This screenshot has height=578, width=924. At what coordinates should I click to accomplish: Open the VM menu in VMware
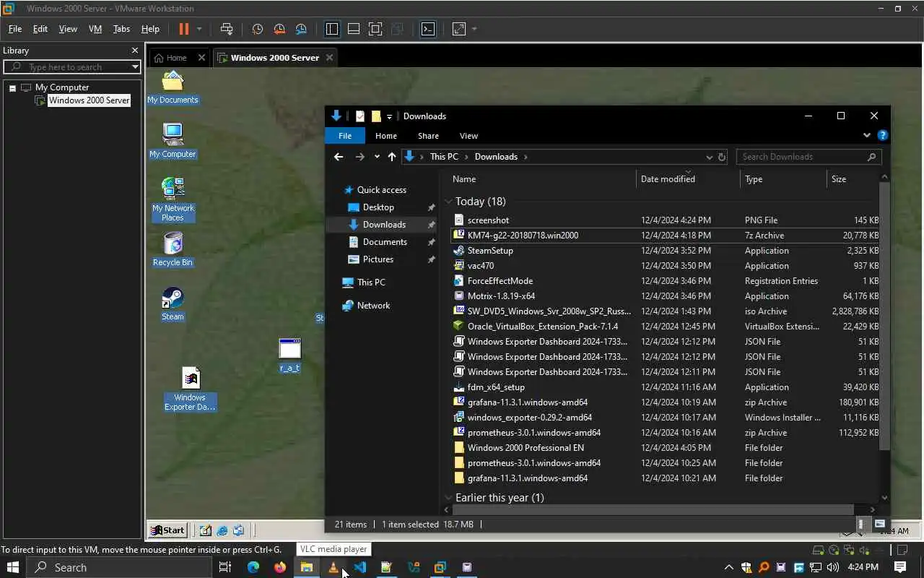[95, 29]
